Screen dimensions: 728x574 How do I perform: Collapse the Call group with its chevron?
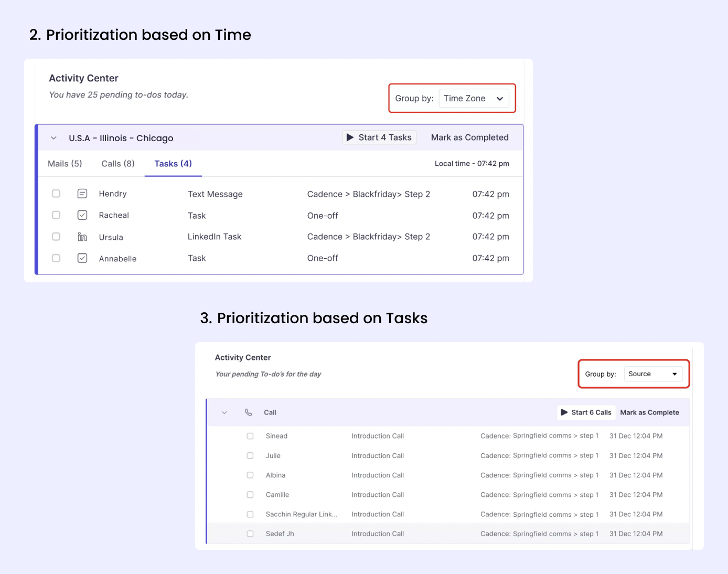224,412
